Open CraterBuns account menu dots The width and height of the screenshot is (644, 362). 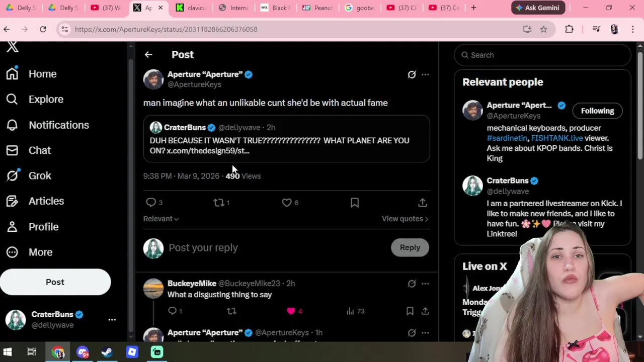coord(112,319)
